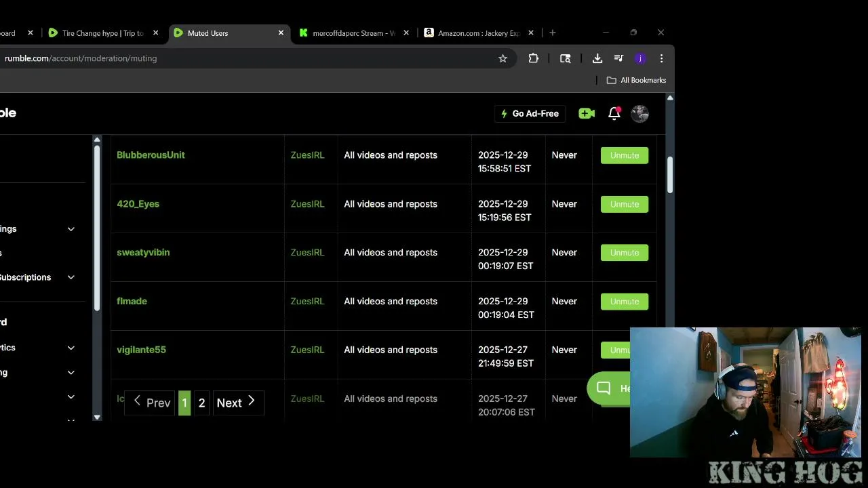Click the search tabs icon beside extensions
This screenshot has width=868, height=488.
pos(566,58)
